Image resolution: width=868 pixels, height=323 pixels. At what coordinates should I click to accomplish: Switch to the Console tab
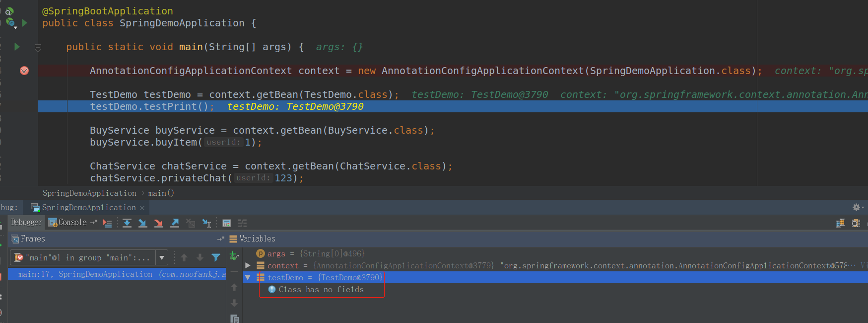click(x=68, y=223)
